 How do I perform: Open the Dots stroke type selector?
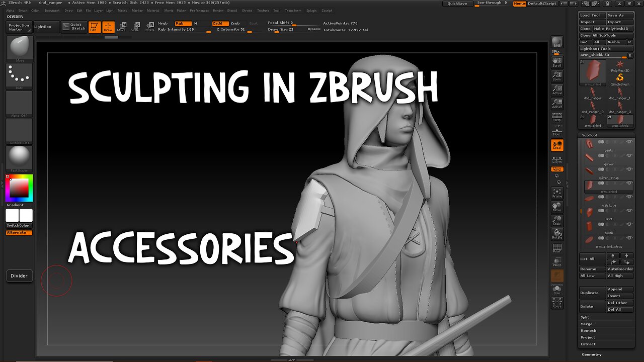pyautogui.click(x=20, y=76)
